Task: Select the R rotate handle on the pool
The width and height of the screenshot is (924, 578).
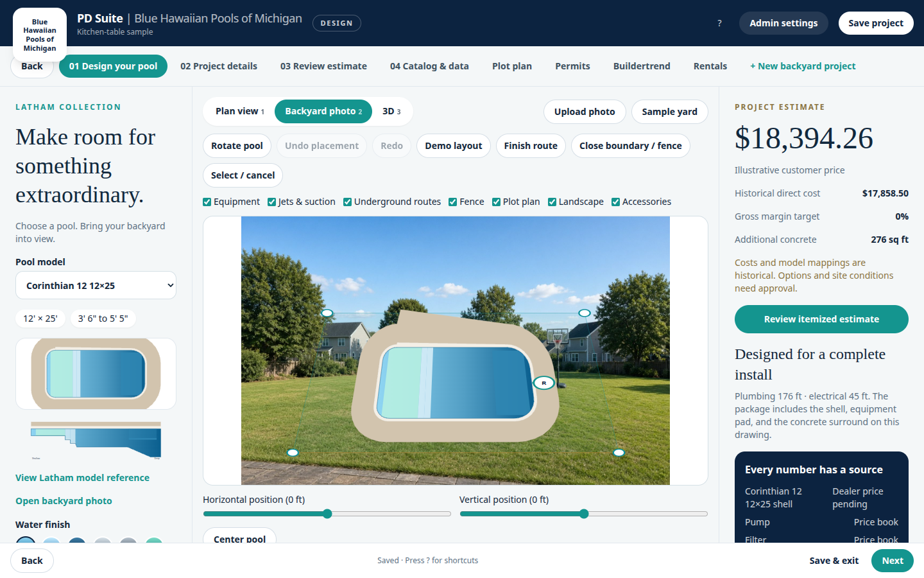Action: pos(544,383)
